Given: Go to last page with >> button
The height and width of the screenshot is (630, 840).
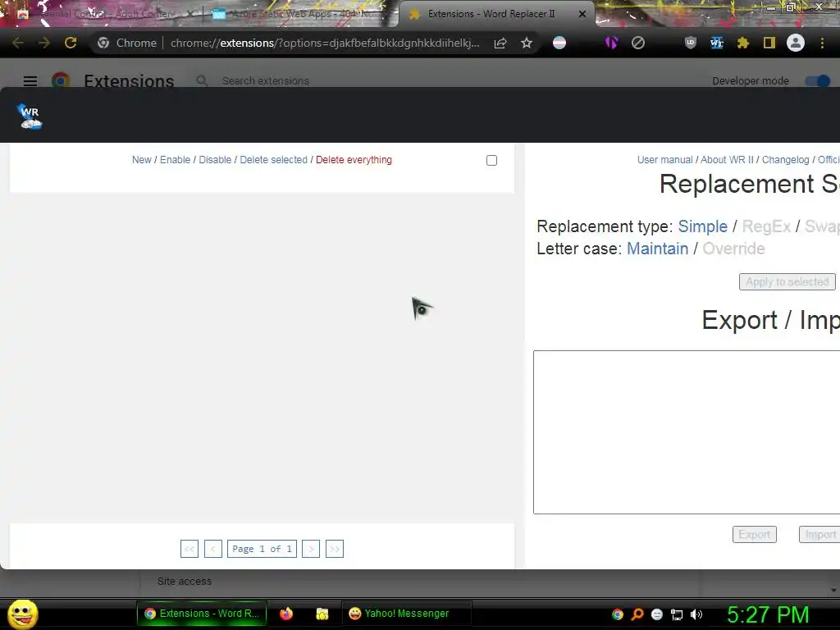Looking at the screenshot, I should pyautogui.click(x=335, y=549).
